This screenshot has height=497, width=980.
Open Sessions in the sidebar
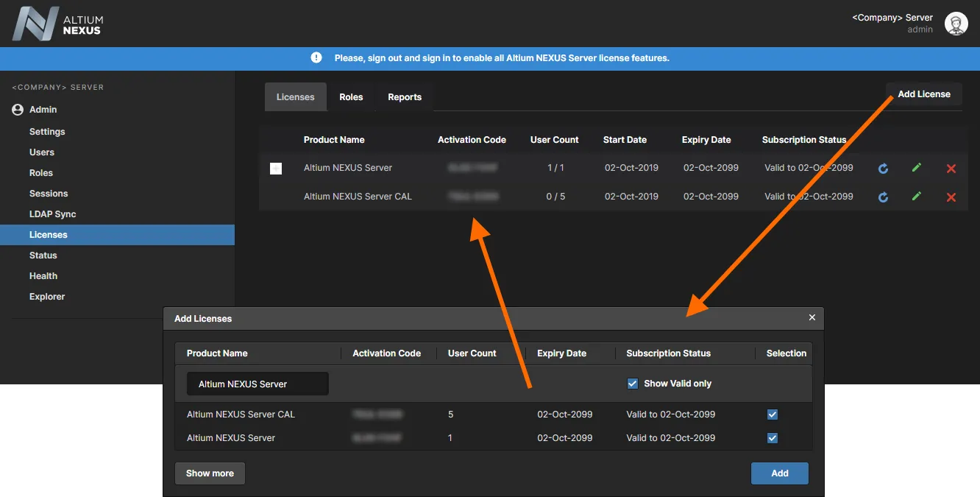pos(49,194)
